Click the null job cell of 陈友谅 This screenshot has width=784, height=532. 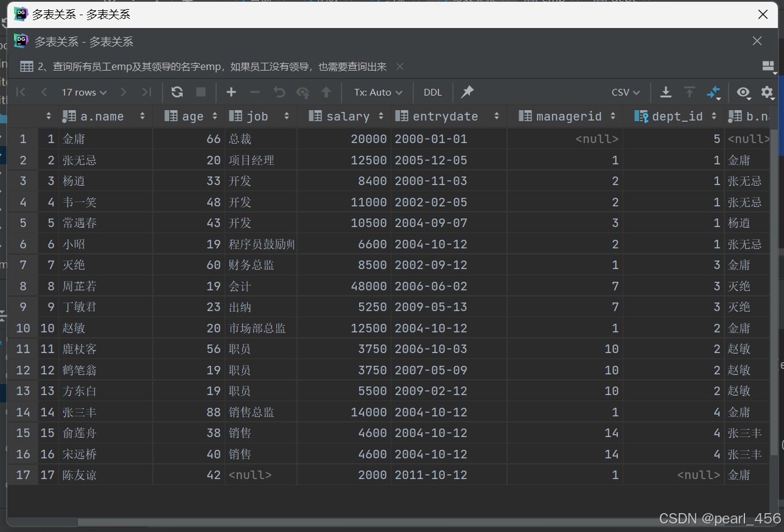pos(261,475)
